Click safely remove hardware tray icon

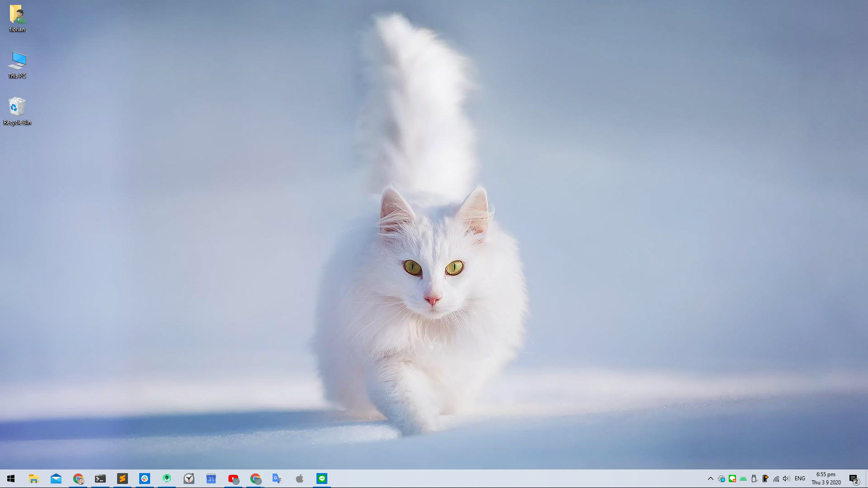pyautogui.click(x=754, y=479)
